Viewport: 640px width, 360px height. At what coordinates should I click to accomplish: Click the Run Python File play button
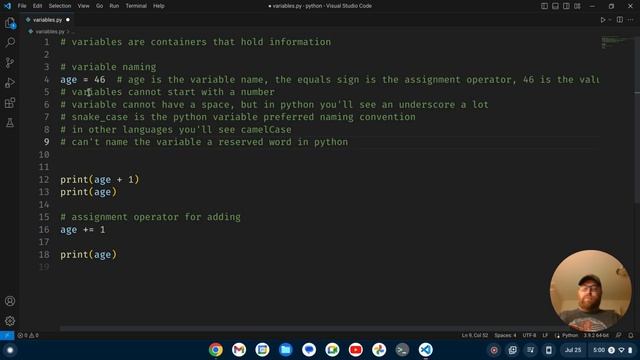(602, 20)
